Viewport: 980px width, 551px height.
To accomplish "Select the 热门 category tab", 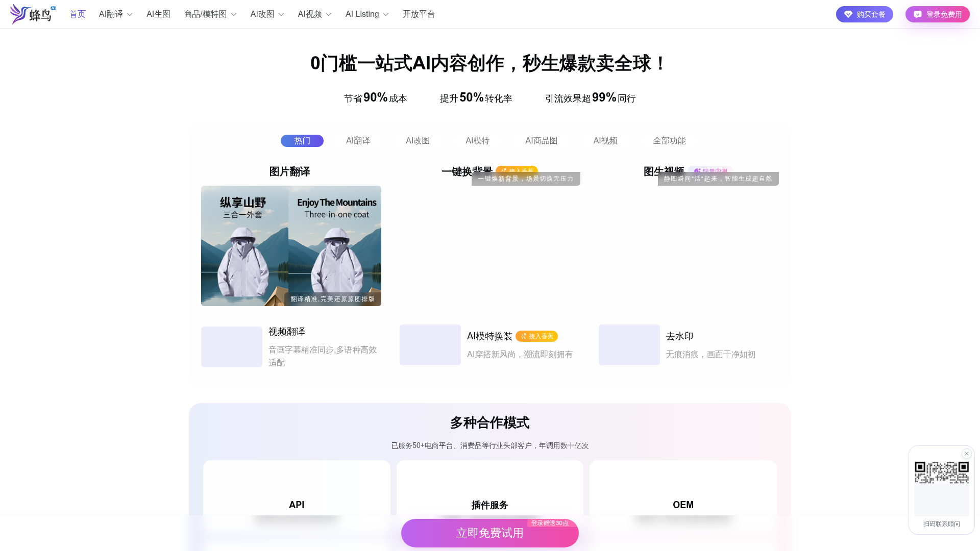I will [302, 141].
